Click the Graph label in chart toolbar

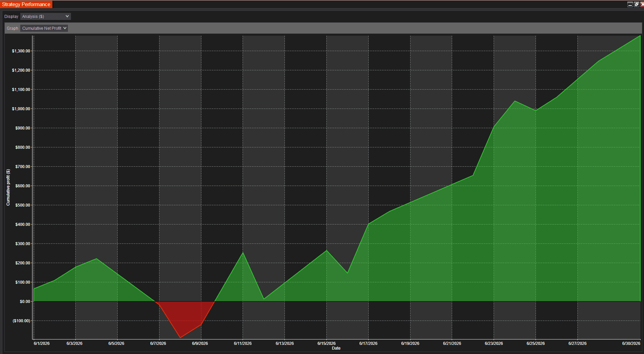13,28
